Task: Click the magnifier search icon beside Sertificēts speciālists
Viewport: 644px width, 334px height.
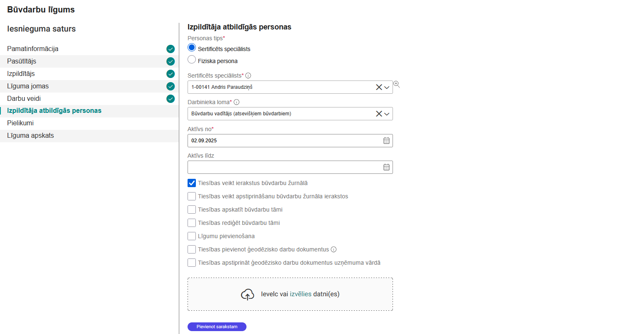Action: pyautogui.click(x=396, y=84)
